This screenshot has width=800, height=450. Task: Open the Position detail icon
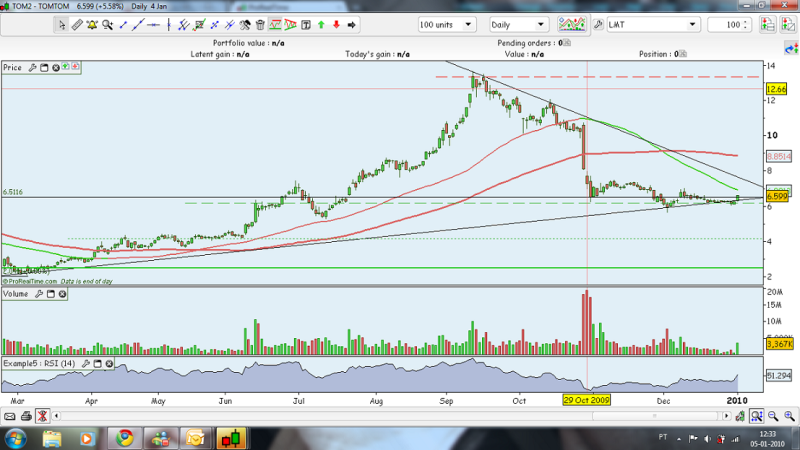(683, 54)
